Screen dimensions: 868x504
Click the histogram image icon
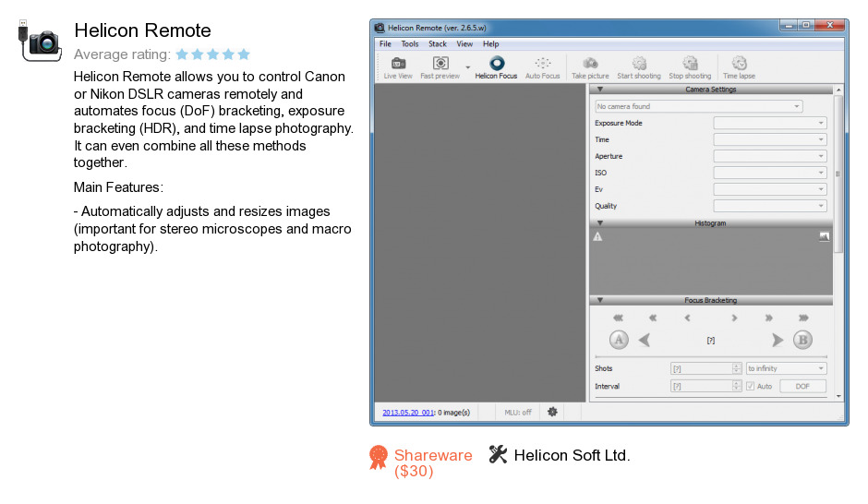click(825, 236)
